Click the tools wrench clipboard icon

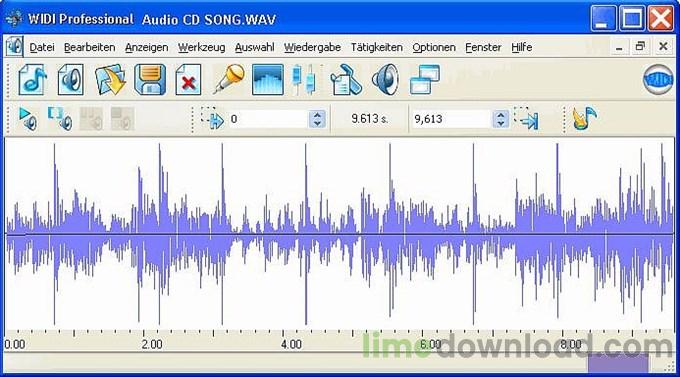tap(346, 80)
